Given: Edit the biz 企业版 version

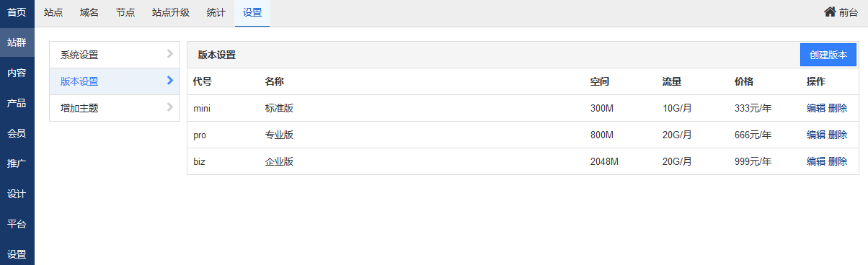Looking at the screenshot, I should (x=816, y=162).
